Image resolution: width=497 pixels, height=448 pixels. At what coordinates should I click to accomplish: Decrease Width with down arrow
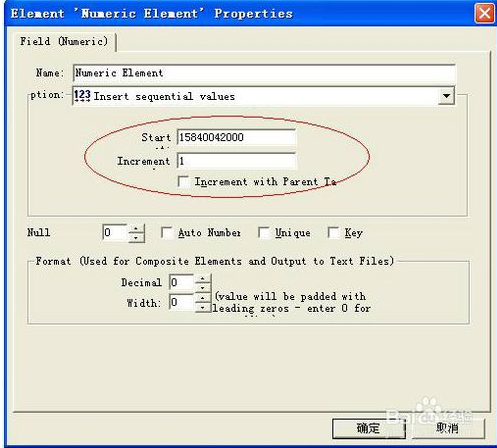click(x=203, y=307)
